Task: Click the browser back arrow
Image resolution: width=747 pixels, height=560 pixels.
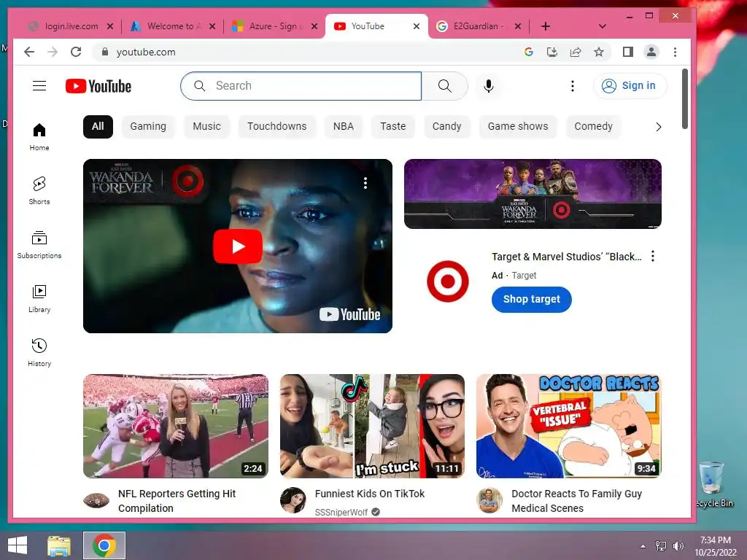Action: tap(29, 52)
